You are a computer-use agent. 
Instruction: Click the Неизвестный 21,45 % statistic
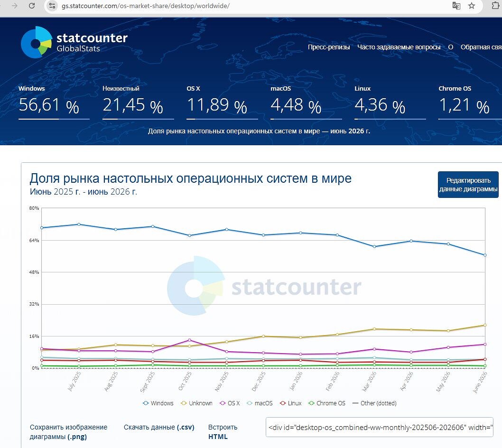138,102
